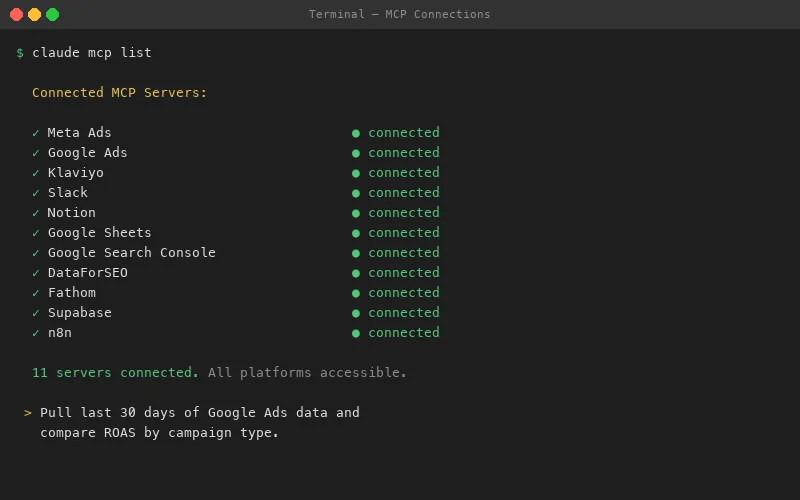Click the Notion server name
This screenshot has height=500, width=800.
click(71, 213)
